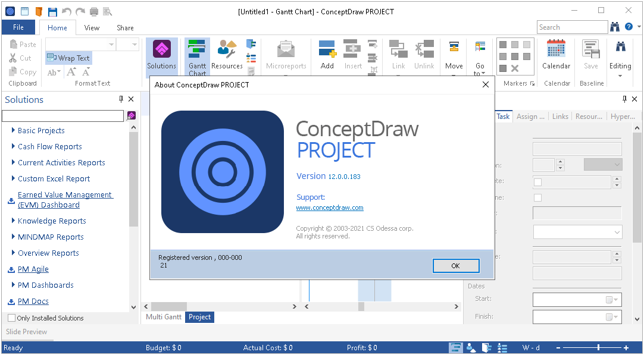Switch to the Share ribbon tab

(125, 27)
